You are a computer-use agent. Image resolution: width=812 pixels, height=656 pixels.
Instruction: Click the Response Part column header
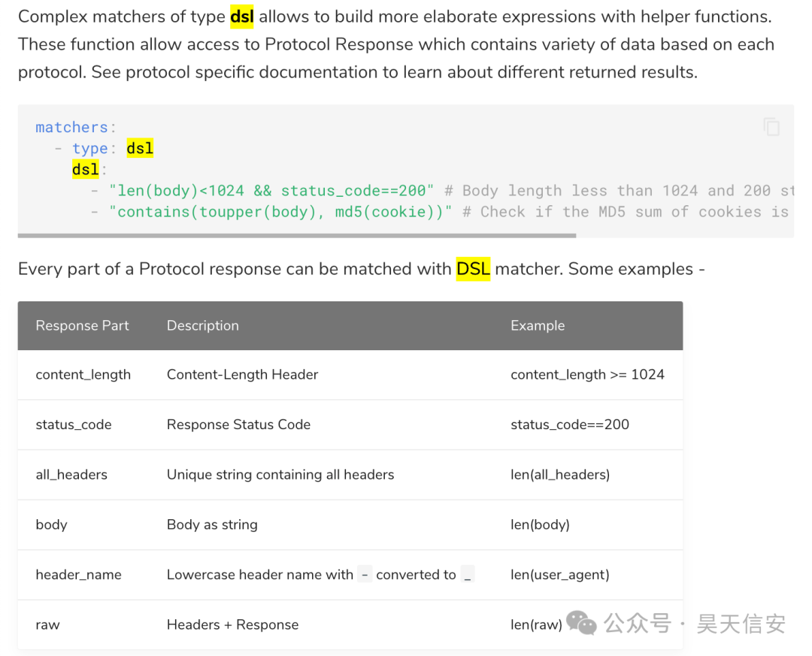(82, 325)
